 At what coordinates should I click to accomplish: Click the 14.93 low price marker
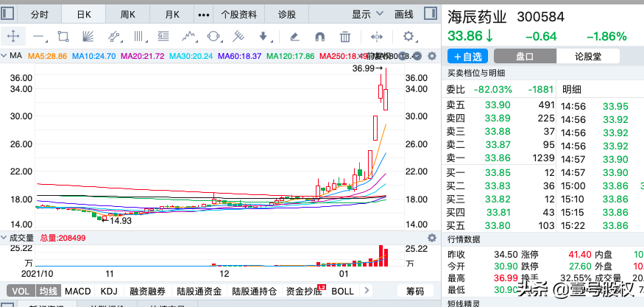[116, 221]
